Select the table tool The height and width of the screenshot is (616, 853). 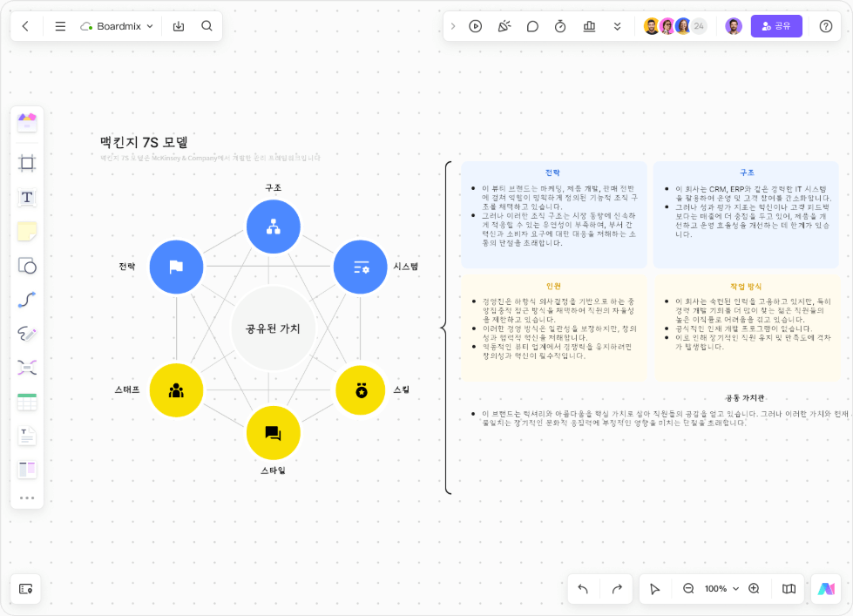pos(27,403)
